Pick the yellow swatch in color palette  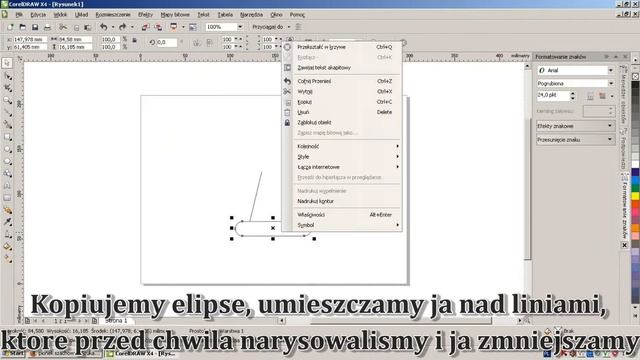click(636, 196)
